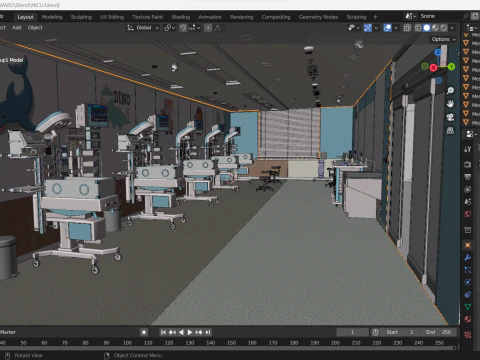Open the viewport shading options dropdown
The image size is (480, 360).
(452, 28)
